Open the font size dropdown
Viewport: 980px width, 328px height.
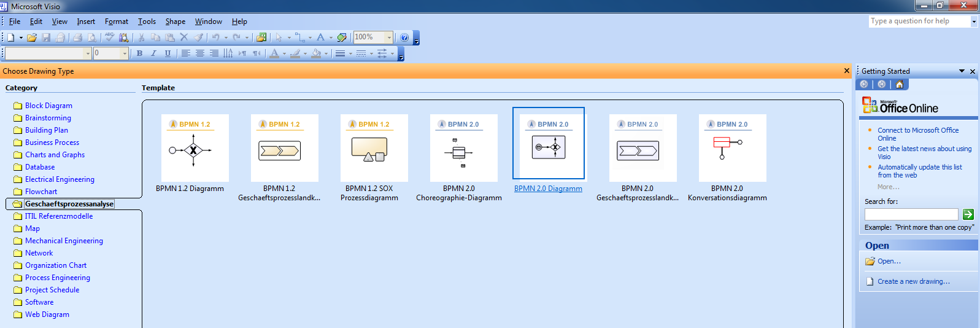tap(125, 53)
